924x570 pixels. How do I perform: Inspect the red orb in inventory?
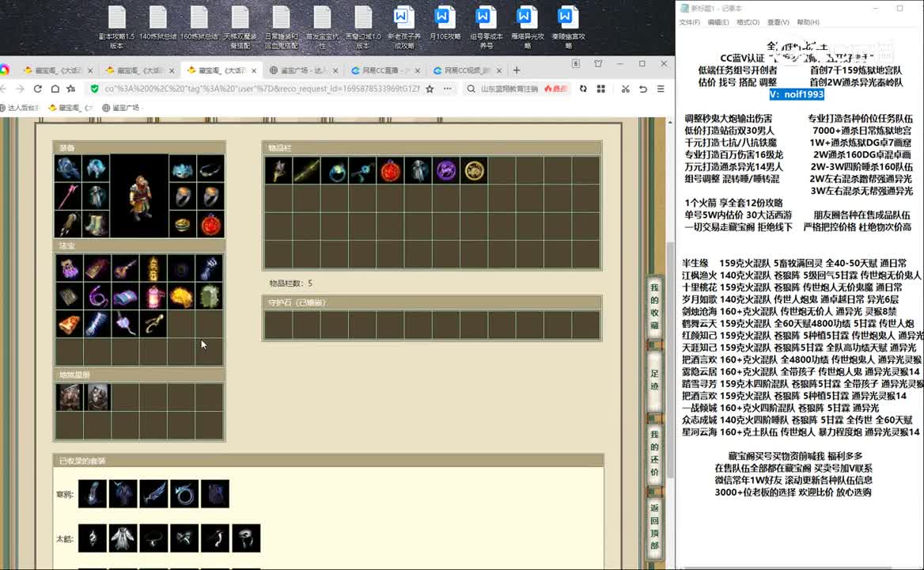pos(391,171)
